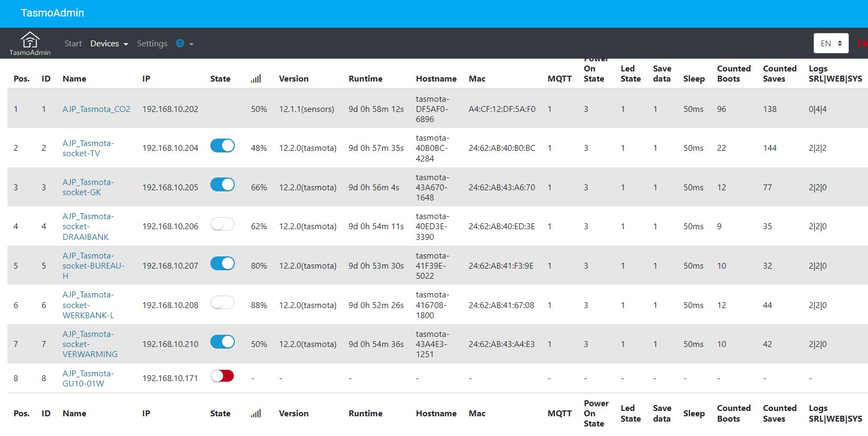868x436 pixels.
Task: Open the EN language selector
Action: coord(831,43)
